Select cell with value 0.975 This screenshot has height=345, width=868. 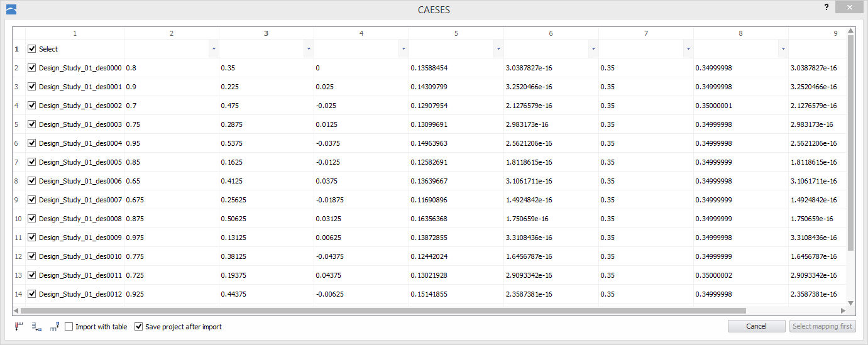coord(172,238)
